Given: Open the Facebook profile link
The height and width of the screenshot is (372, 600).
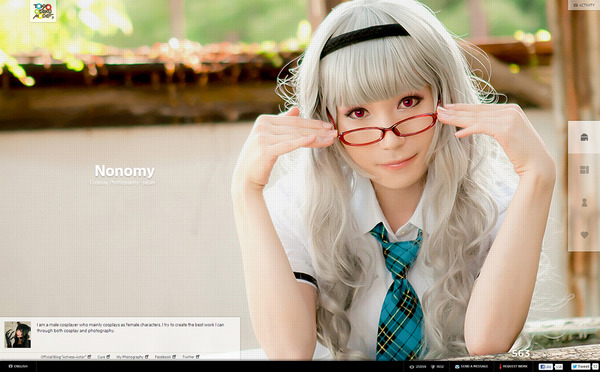Looking at the screenshot, I should point(165,357).
